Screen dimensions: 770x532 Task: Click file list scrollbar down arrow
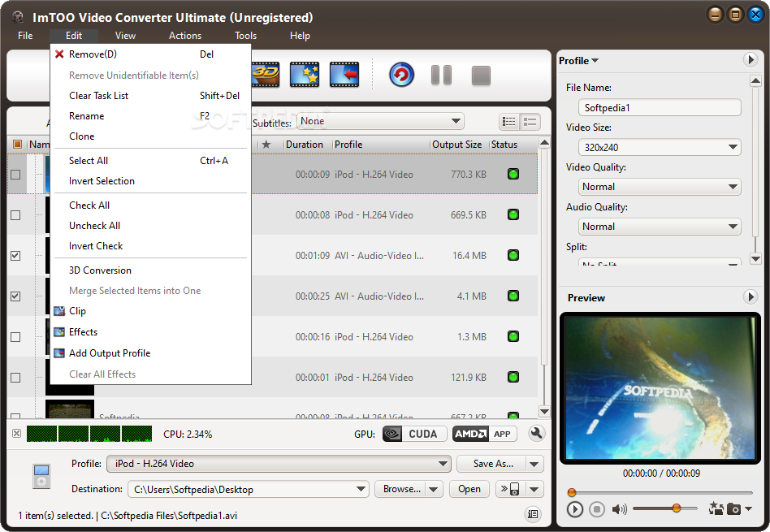(544, 412)
